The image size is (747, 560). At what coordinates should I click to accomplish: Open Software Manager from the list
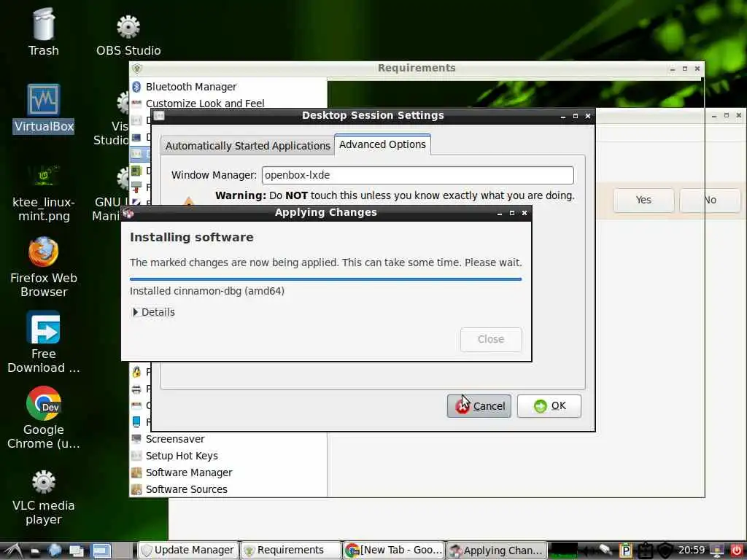click(x=189, y=472)
